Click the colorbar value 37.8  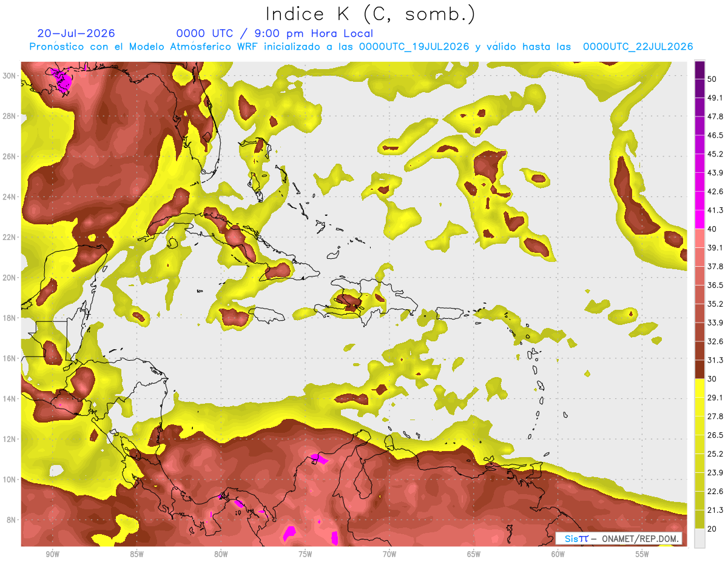716,266
